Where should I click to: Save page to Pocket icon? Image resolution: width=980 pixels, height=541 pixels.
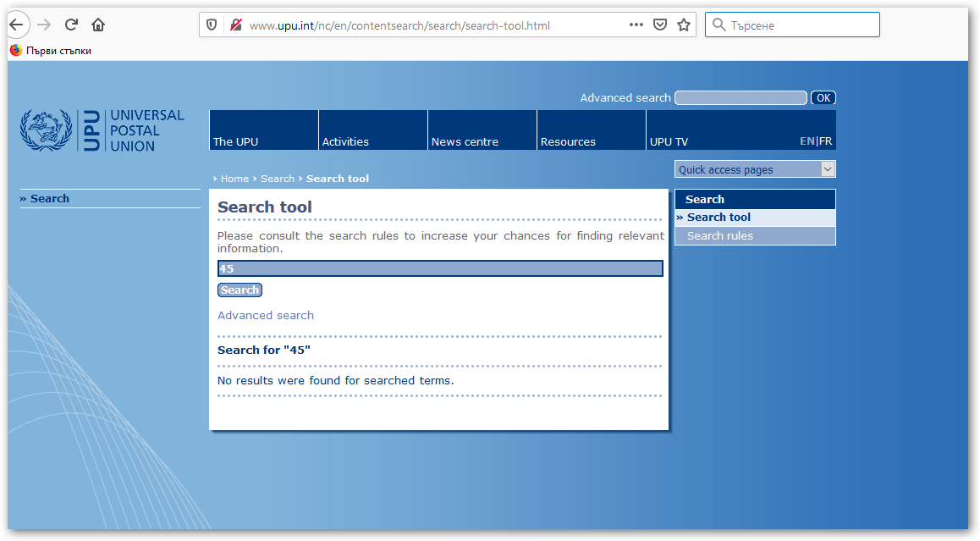point(660,25)
